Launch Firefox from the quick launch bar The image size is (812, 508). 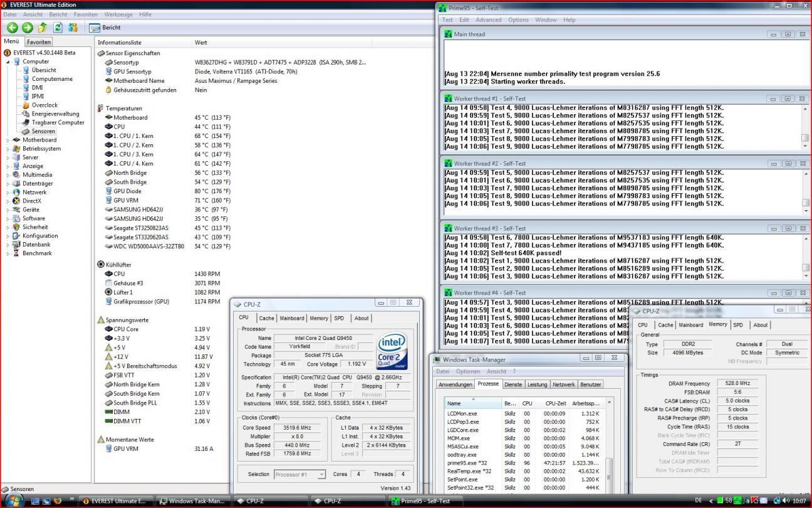click(58, 500)
